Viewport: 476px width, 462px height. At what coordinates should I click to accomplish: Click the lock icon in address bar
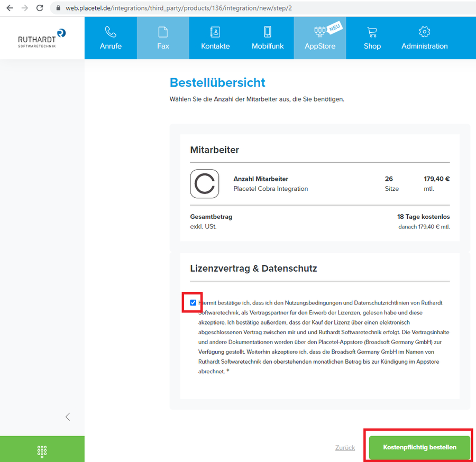[58, 8]
